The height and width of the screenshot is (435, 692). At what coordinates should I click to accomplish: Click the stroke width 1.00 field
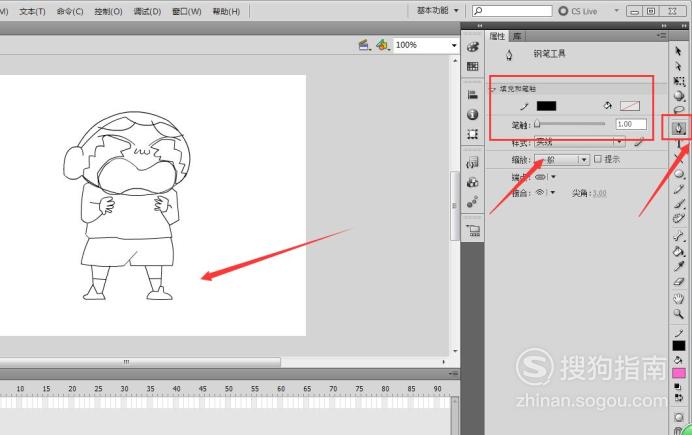coord(631,124)
